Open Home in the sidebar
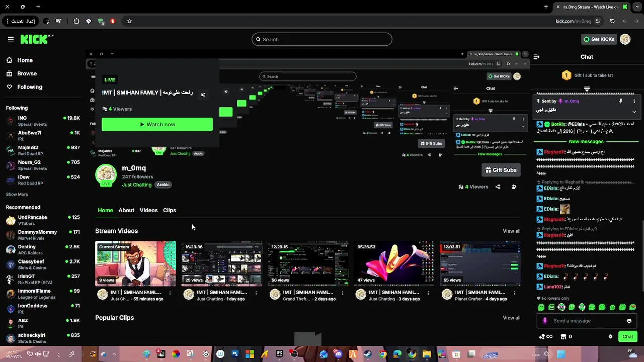644x362 pixels. 19,60
